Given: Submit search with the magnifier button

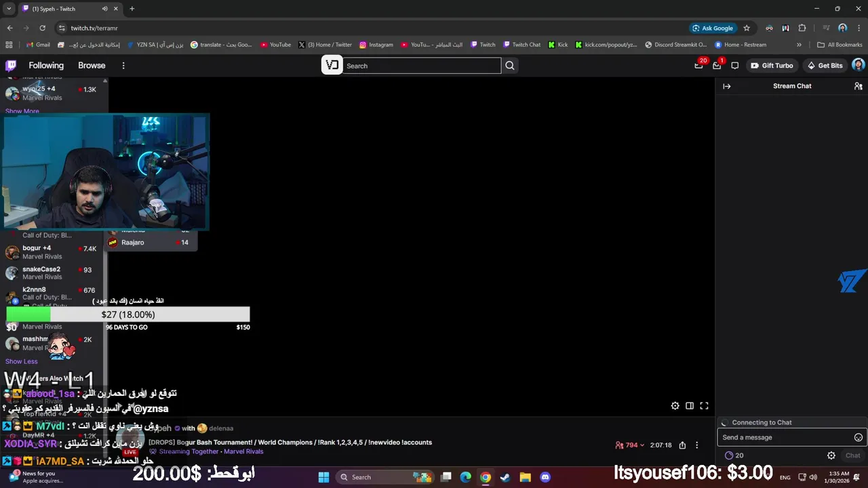Looking at the screenshot, I should (x=510, y=66).
